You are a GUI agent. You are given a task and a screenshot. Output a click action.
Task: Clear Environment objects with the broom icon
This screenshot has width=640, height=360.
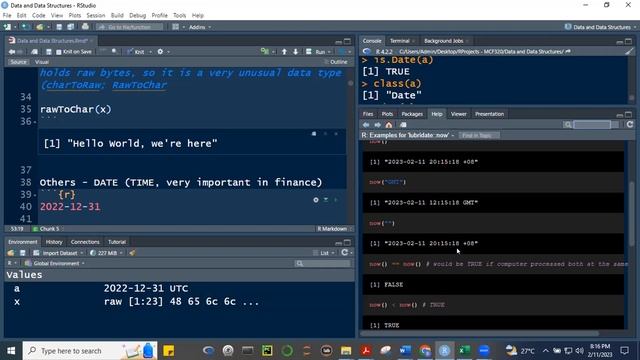point(132,253)
